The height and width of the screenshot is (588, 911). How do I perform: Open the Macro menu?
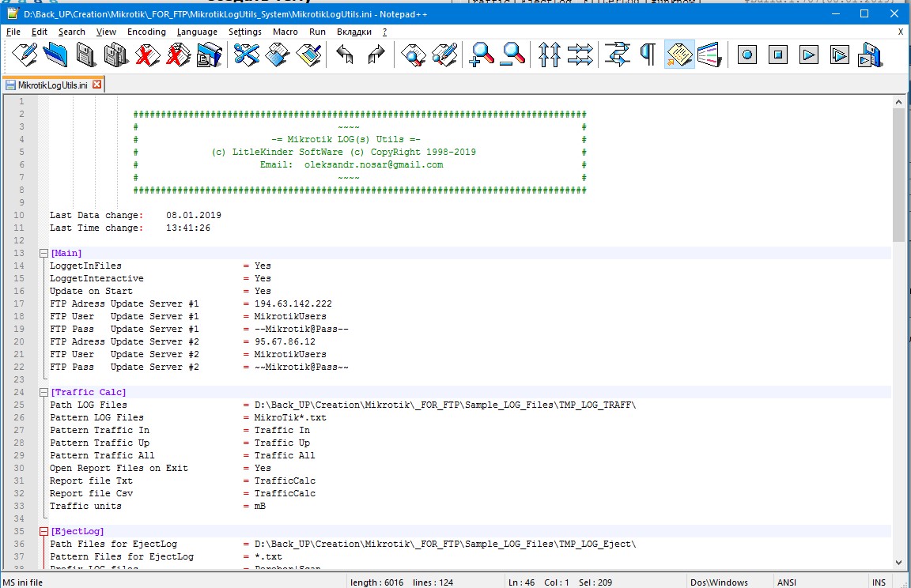285,32
